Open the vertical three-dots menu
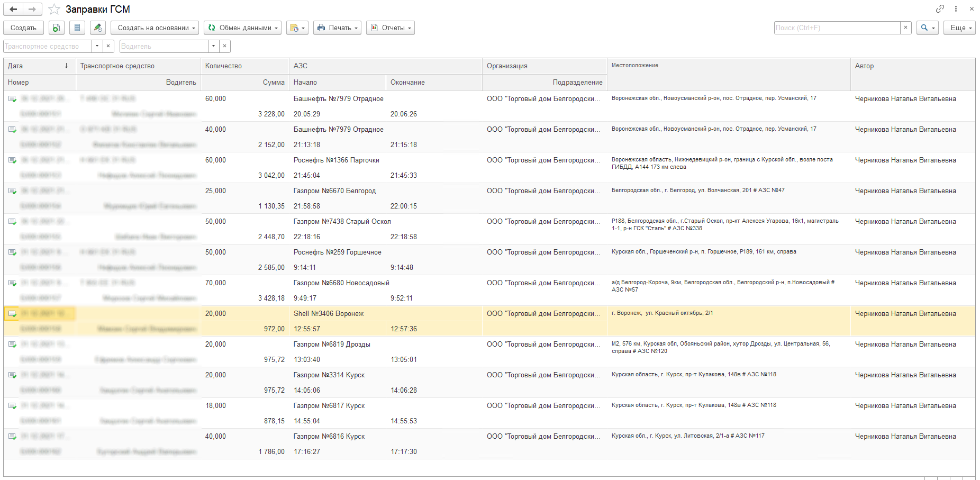The image size is (980, 480). 956,8
